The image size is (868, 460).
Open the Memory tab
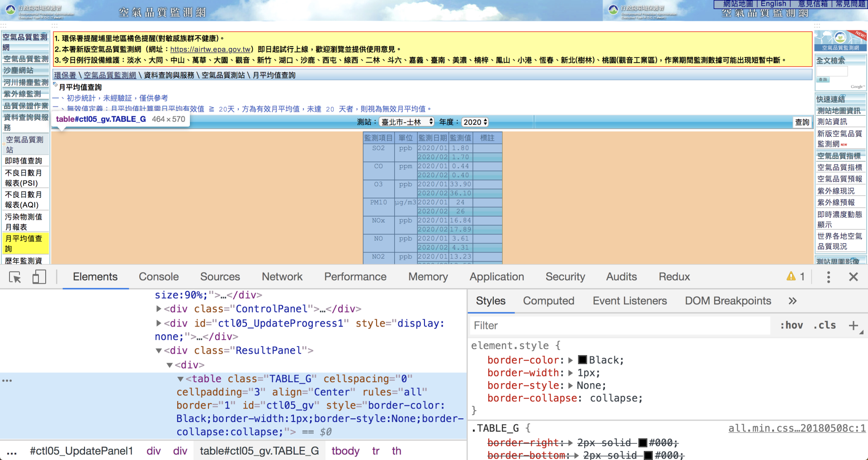(428, 277)
